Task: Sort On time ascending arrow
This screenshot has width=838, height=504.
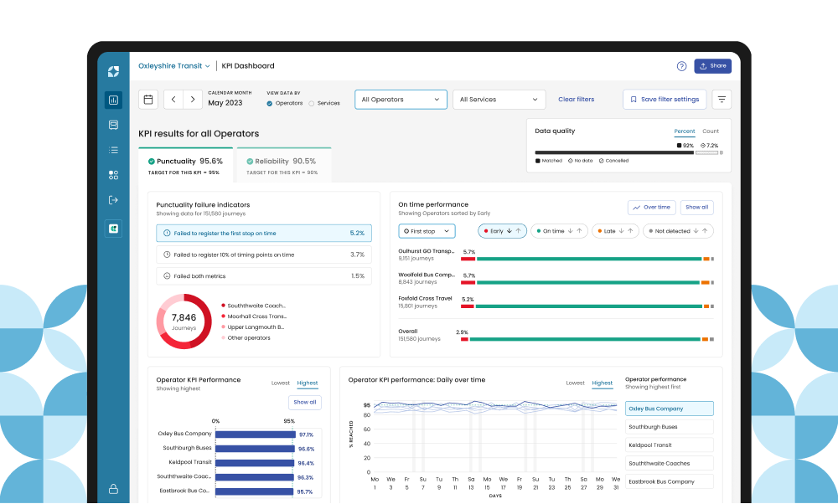Action: (579, 231)
